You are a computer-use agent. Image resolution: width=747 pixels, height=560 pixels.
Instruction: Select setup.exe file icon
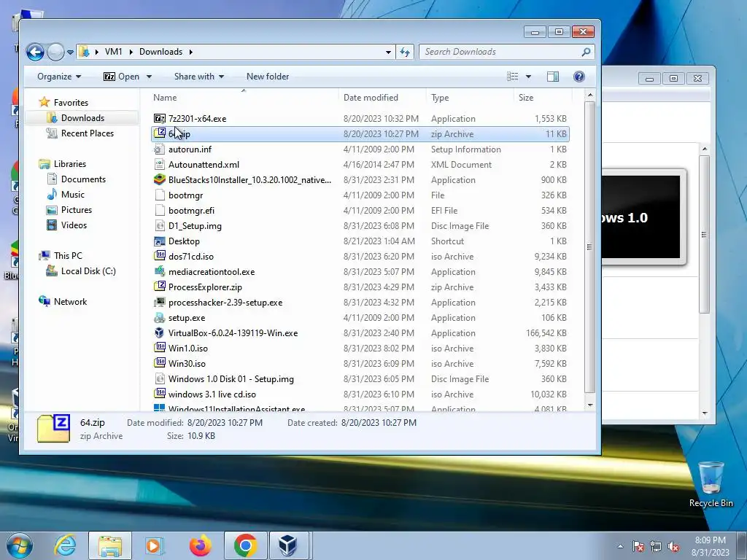[x=160, y=318]
